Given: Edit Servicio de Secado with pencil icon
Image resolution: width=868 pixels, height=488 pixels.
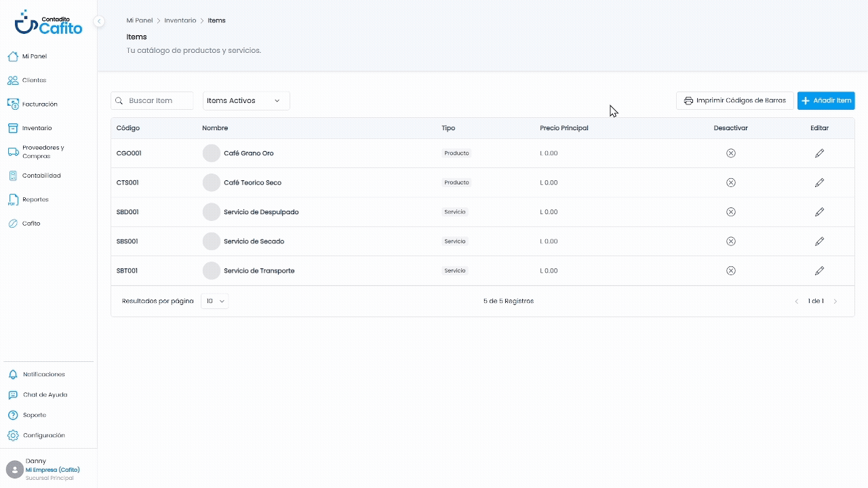Looking at the screenshot, I should point(819,241).
